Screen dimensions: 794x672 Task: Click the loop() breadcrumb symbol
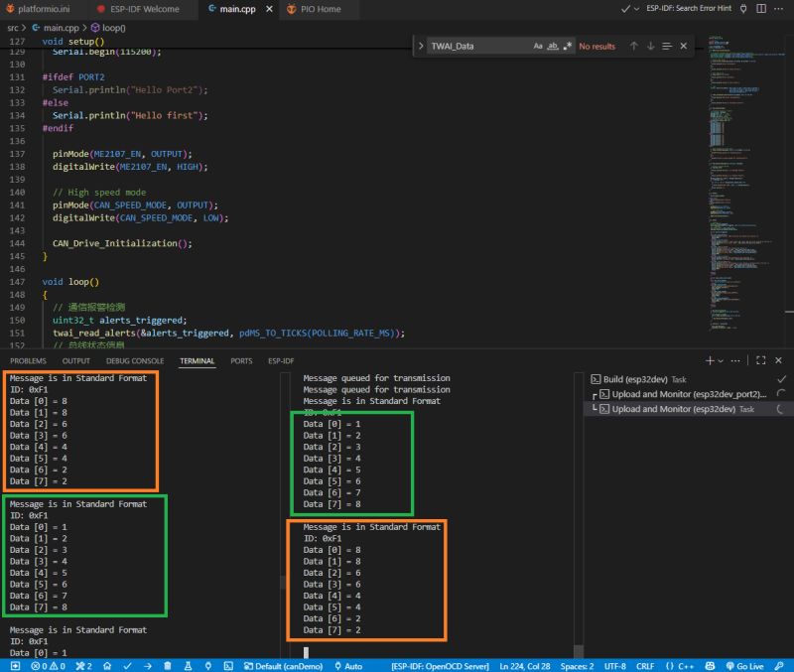(x=108, y=28)
